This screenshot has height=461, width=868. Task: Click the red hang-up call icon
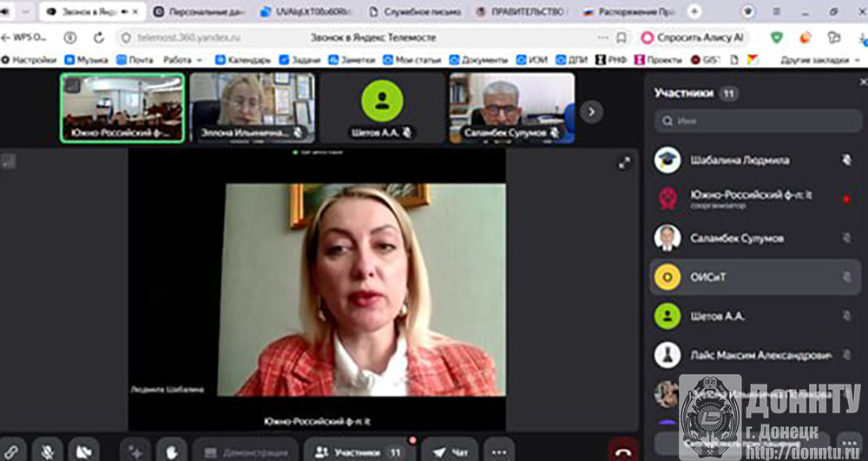(624, 451)
